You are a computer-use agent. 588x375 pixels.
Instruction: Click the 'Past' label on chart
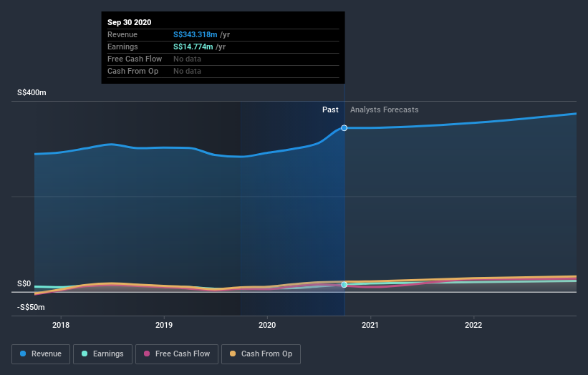point(330,109)
